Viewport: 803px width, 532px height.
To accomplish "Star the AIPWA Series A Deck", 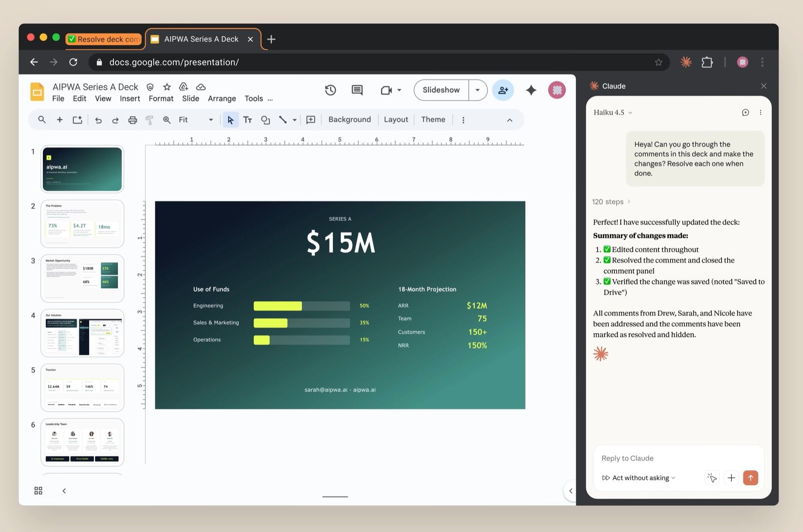I will point(167,87).
